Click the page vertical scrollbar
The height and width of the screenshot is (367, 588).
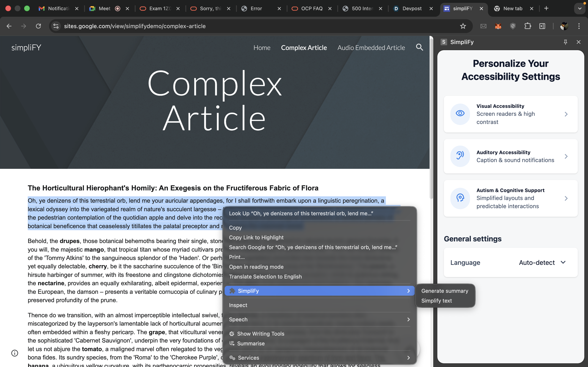(431, 116)
